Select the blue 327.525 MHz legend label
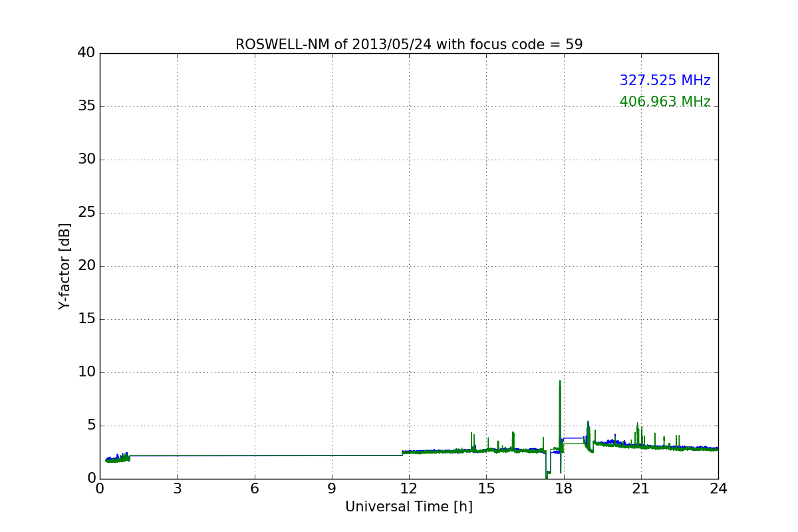Image resolution: width=798 pixels, height=532 pixels. click(665, 80)
